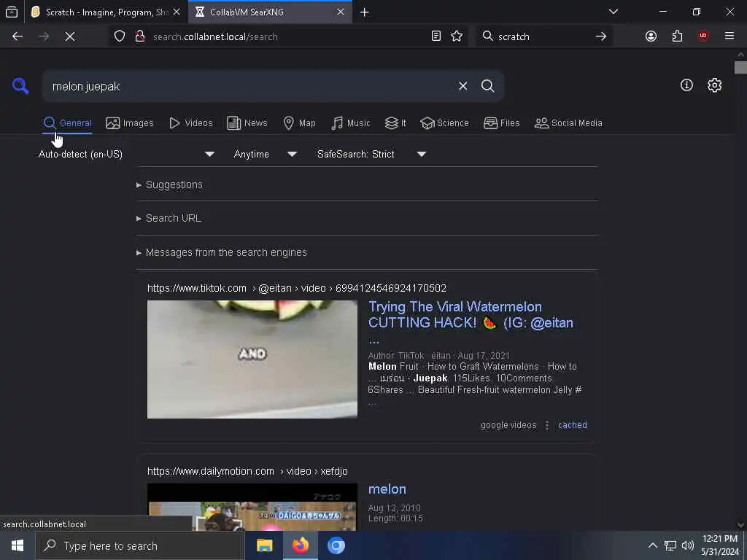Open the taskbar clock and date
747x560 pixels.
(x=720, y=545)
